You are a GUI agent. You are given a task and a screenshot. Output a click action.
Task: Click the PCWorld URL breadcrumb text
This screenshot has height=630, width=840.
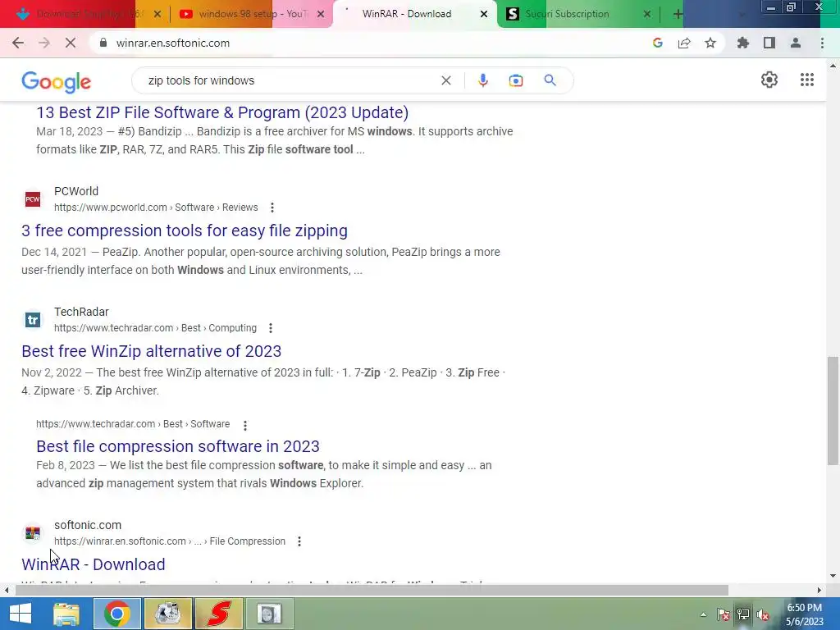pyautogui.click(x=156, y=208)
